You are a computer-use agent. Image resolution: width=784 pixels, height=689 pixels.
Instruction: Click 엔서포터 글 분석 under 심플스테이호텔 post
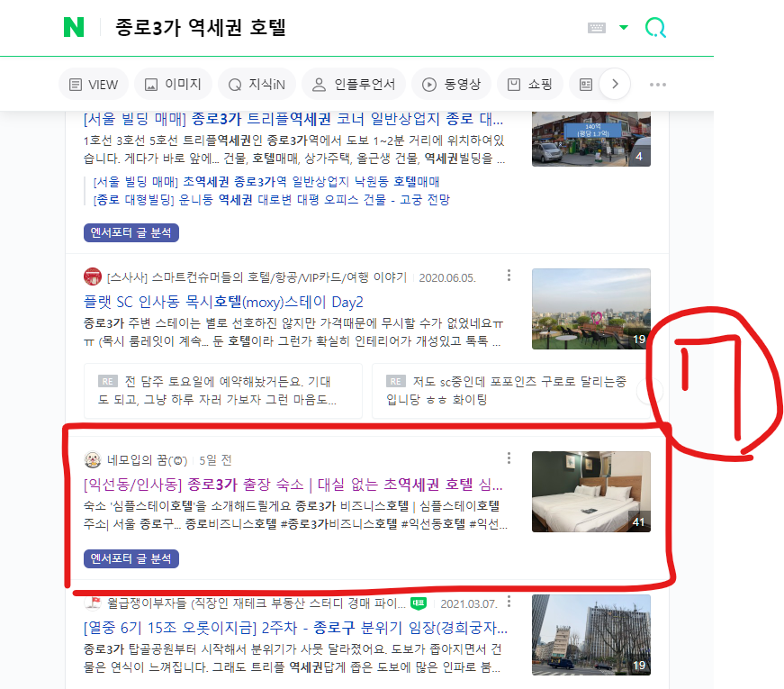tap(131, 558)
